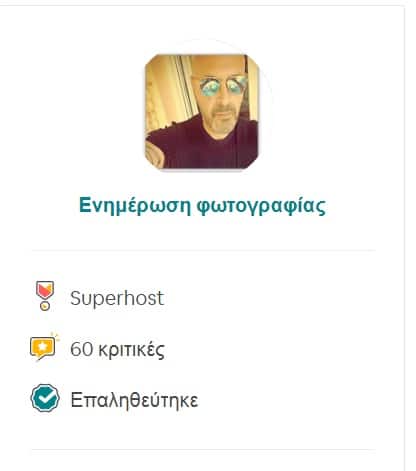The width and height of the screenshot is (416, 471).
Task: Click the divider line below update photo link
Action: [203, 250]
